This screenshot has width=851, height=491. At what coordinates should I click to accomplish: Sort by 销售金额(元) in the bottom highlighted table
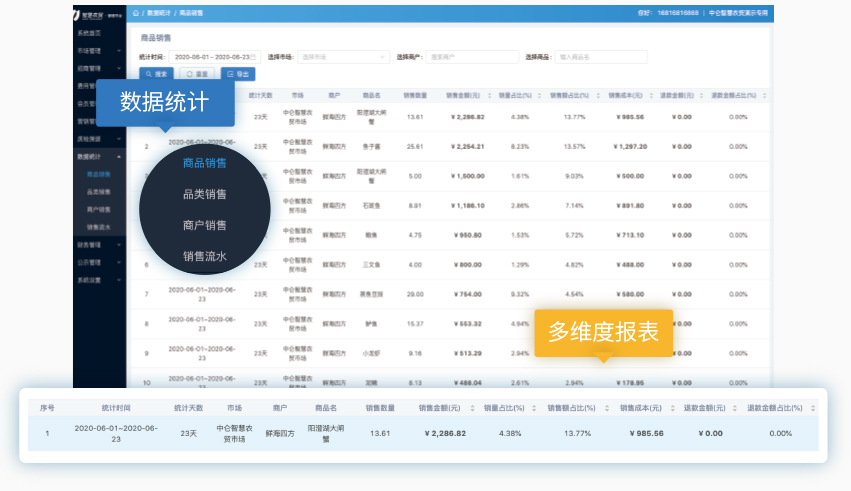[x=470, y=409]
